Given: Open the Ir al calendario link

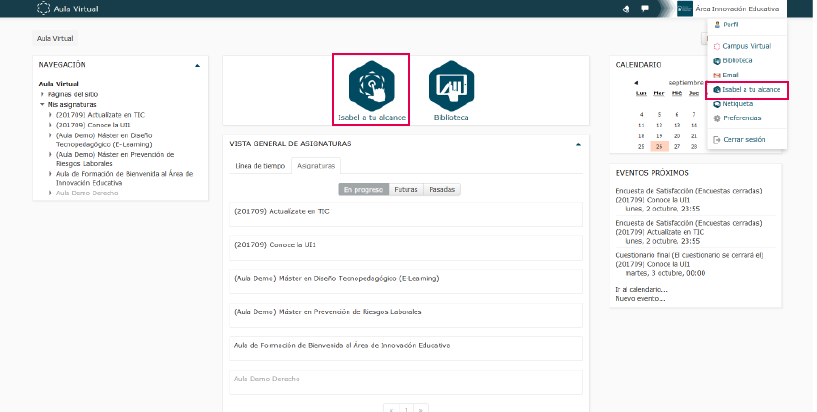Looking at the screenshot, I should pyautogui.click(x=642, y=289).
